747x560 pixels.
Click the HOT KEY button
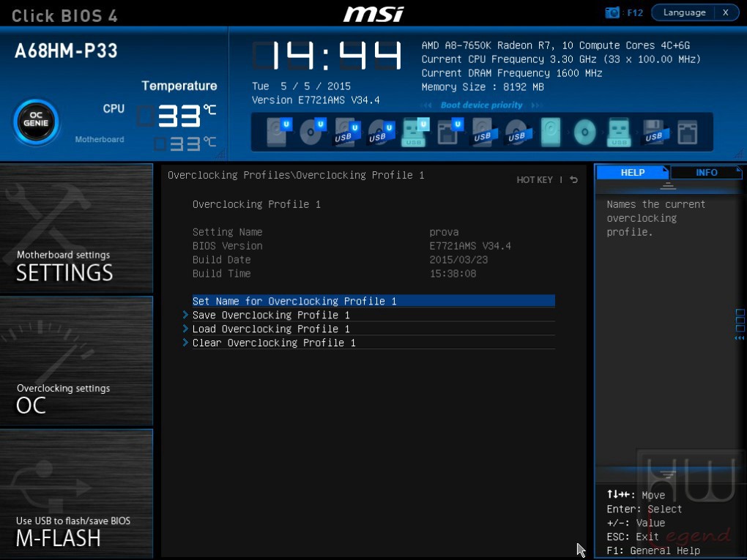[535, 180]
